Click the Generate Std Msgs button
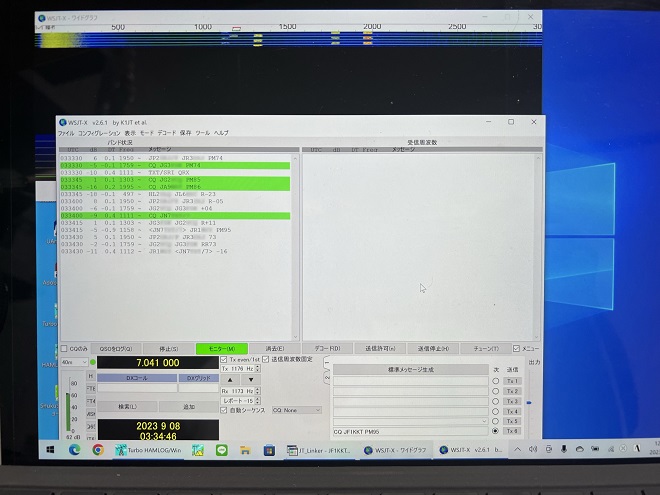The width and height of the screenshot is (660, 495). tap(410, 370)
